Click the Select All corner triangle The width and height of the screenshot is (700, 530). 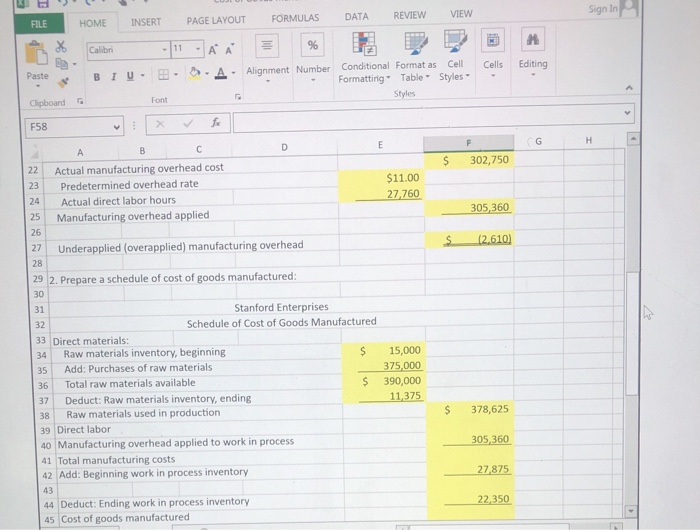(35, 154)
